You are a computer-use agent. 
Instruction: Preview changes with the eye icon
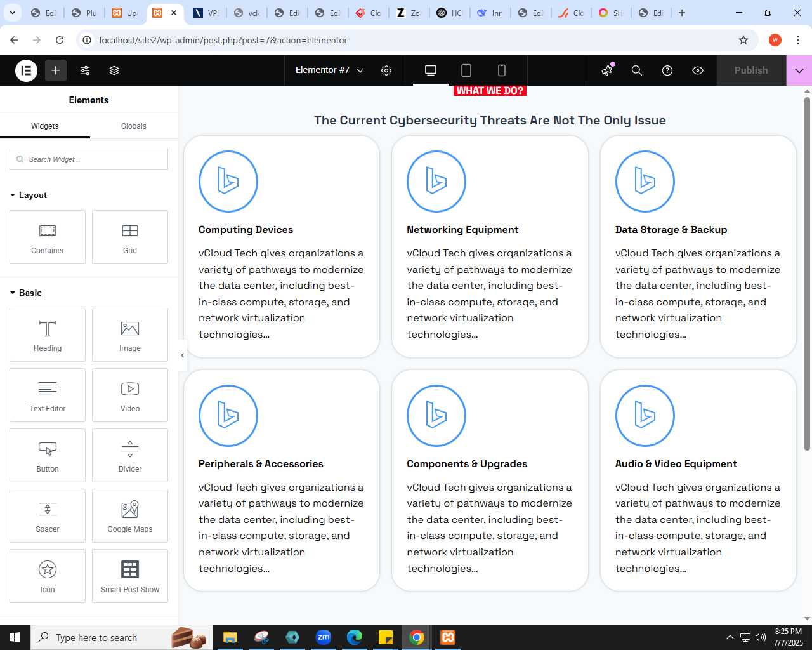pyautogui.click(x=698, y=70)
